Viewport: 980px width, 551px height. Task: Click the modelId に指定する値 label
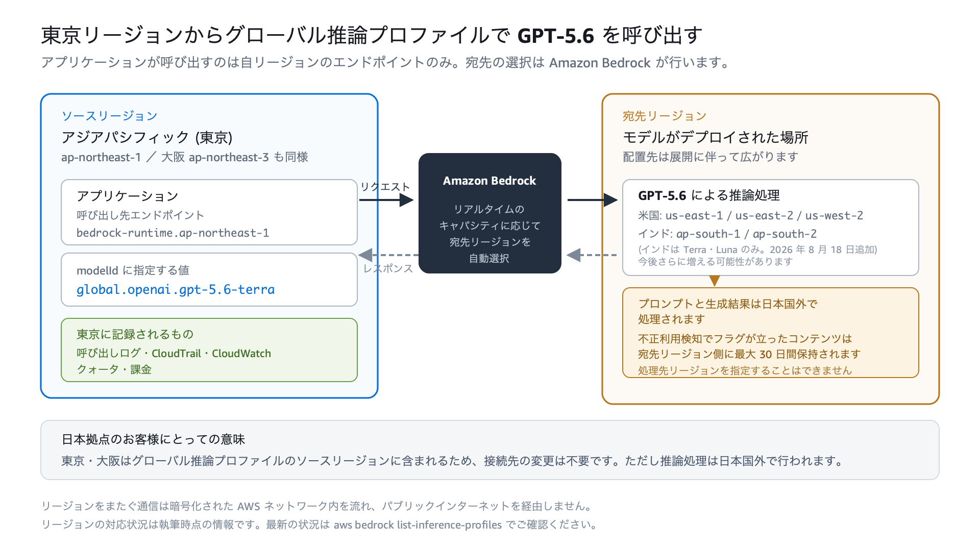(133, 270)
